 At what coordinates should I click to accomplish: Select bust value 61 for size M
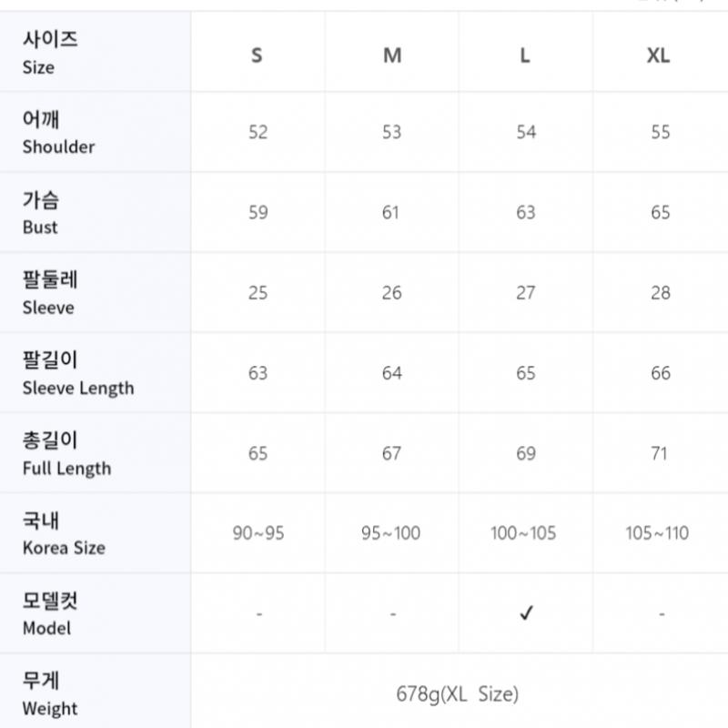pyautogui.click(x=391, y=213)
